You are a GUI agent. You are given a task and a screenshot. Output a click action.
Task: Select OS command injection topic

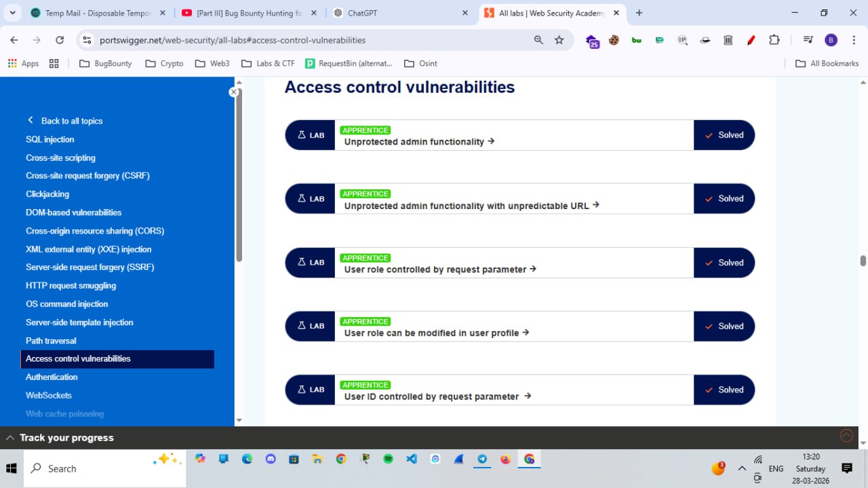click(x=67, y=304)
